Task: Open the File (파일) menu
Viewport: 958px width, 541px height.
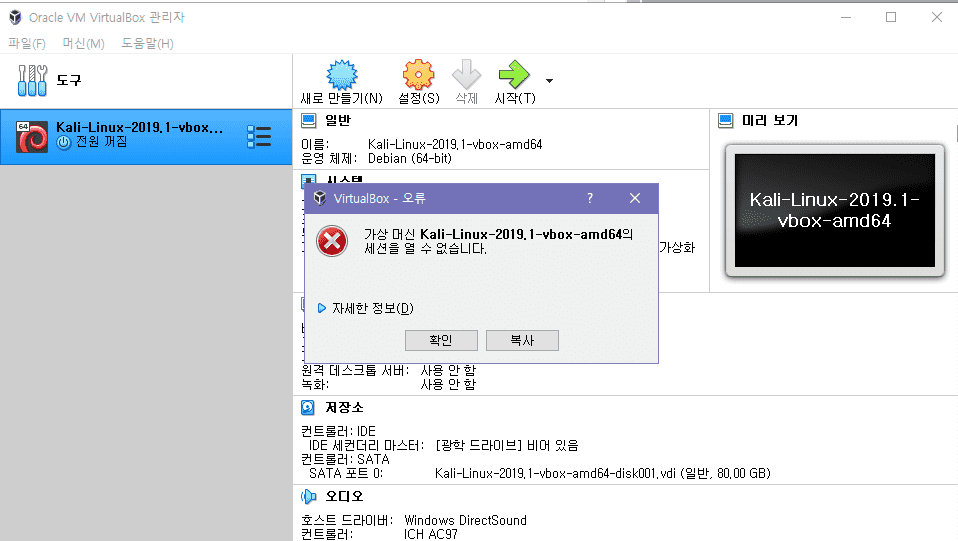Action: 27,43
